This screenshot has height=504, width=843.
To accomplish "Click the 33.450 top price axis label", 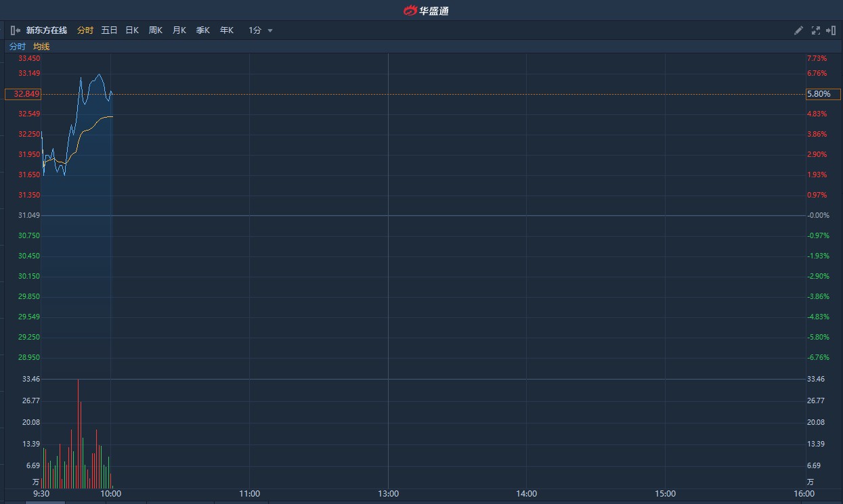I will [29, 59].
